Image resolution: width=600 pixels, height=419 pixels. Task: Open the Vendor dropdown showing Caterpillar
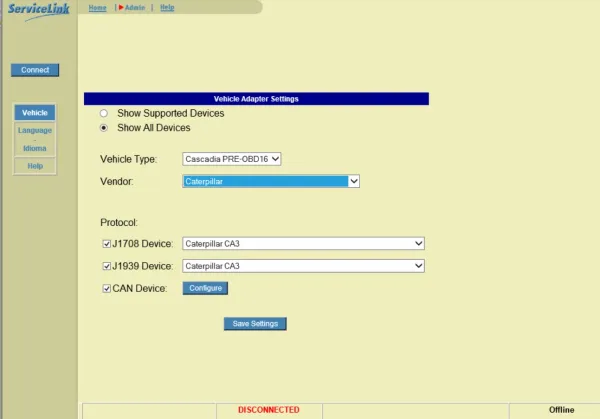(270, 182)
